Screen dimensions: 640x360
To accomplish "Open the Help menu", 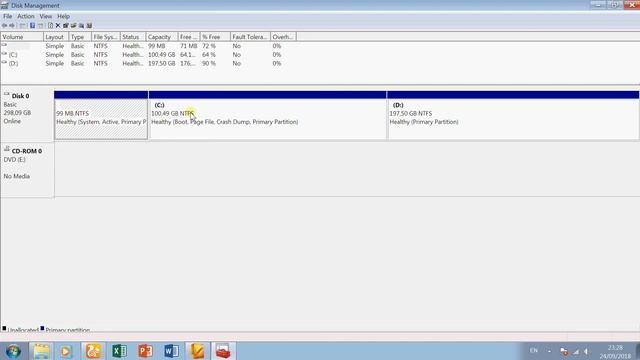I will pos(63,16).
